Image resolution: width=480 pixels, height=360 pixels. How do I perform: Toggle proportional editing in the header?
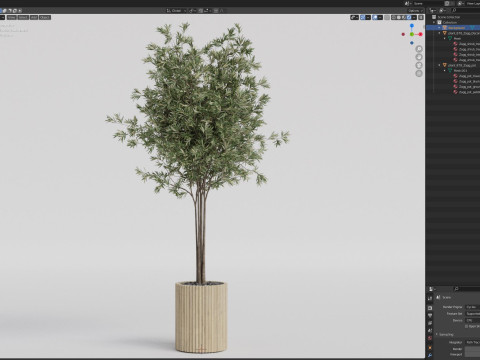(x=216, y=11)
